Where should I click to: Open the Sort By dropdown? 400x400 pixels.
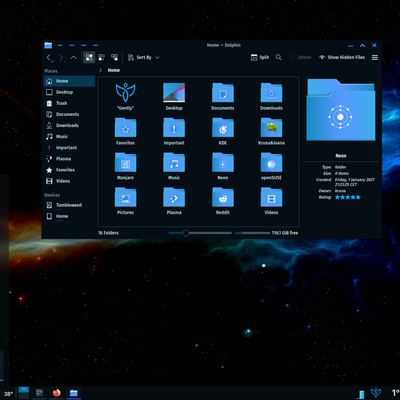(144, 57)
